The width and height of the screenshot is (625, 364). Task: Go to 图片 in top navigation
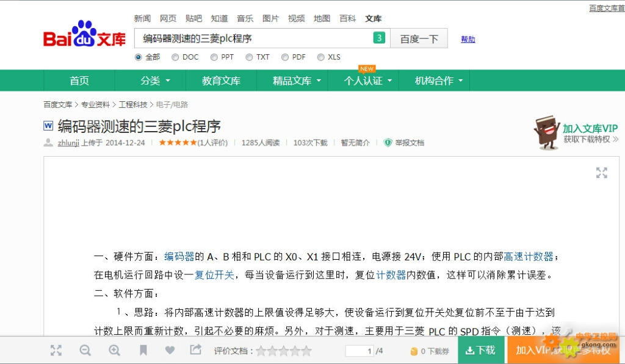pos(270,18)
